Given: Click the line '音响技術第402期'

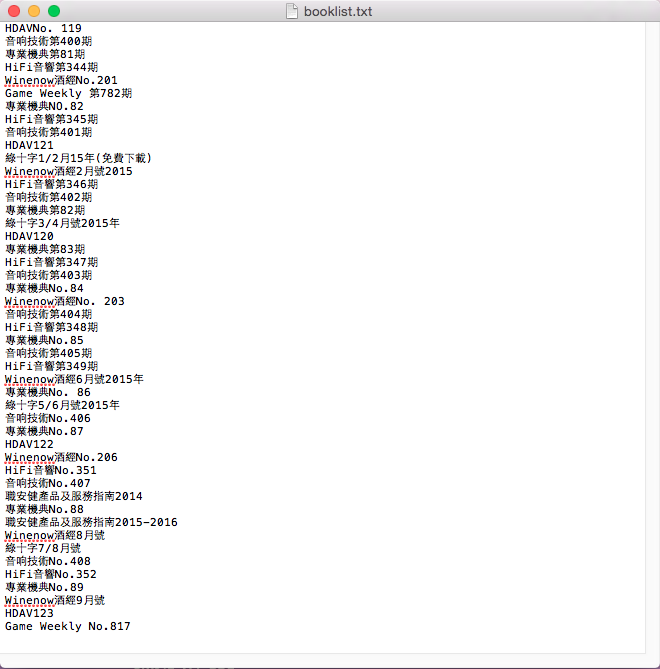Looking at the screenshot, I should pos(49,198).
